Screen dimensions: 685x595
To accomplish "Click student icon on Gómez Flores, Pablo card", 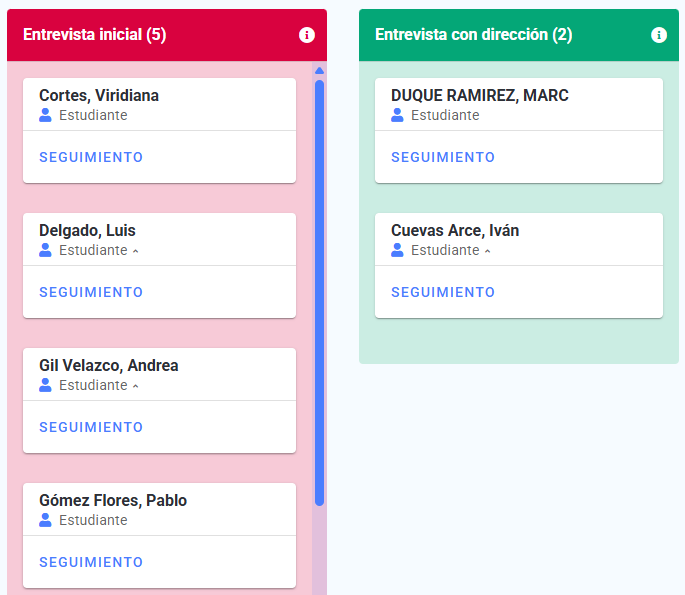I will point(45,520).
